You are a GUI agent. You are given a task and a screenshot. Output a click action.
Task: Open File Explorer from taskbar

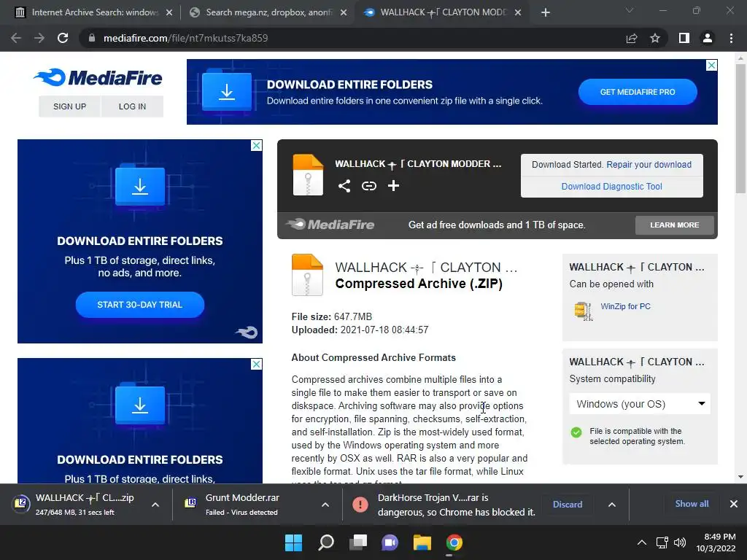click(x=422, y=542)
